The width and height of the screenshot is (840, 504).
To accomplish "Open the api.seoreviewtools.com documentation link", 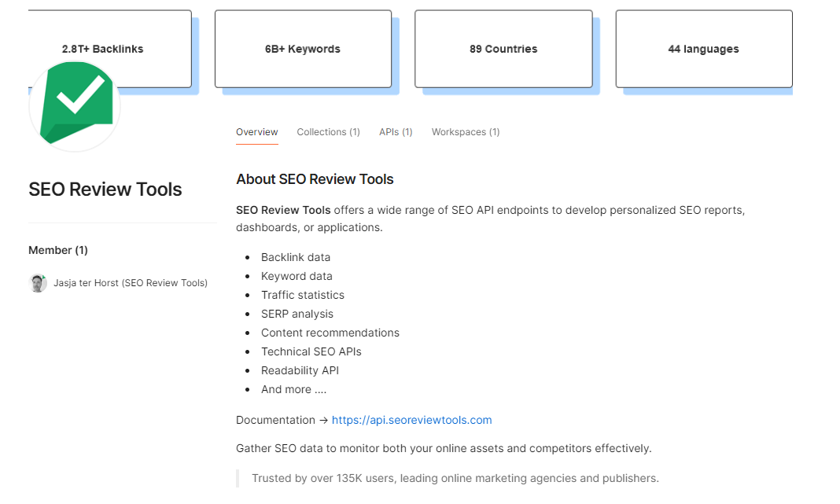I will click(x=411, y=420).
